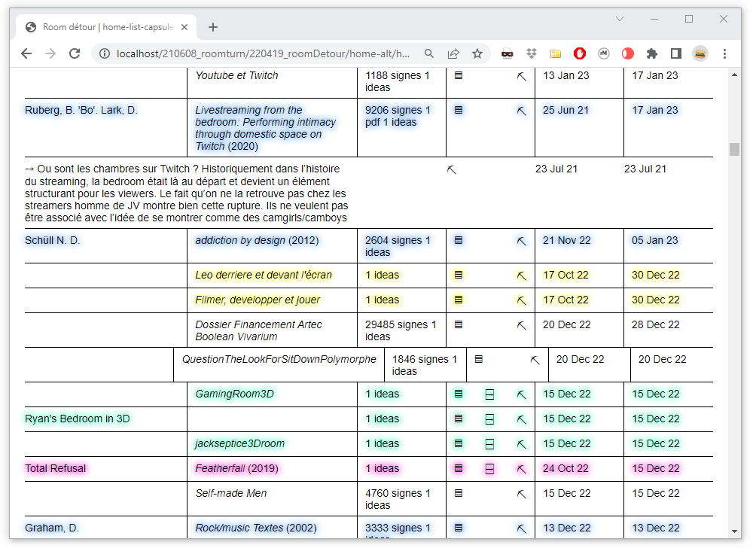The image size is (756, 548).
Task: Click the pickaxe icon in the Twitch chambres note row
Action: tap(452, 170)
